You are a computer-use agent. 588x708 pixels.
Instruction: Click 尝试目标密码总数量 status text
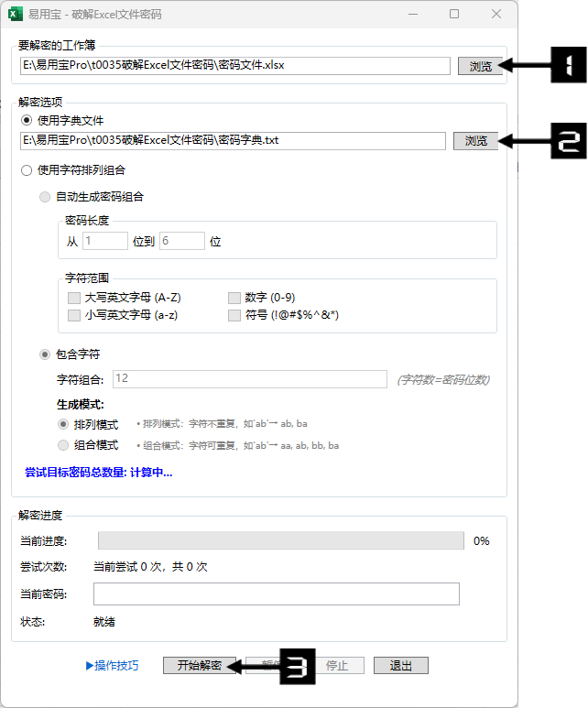98,473
